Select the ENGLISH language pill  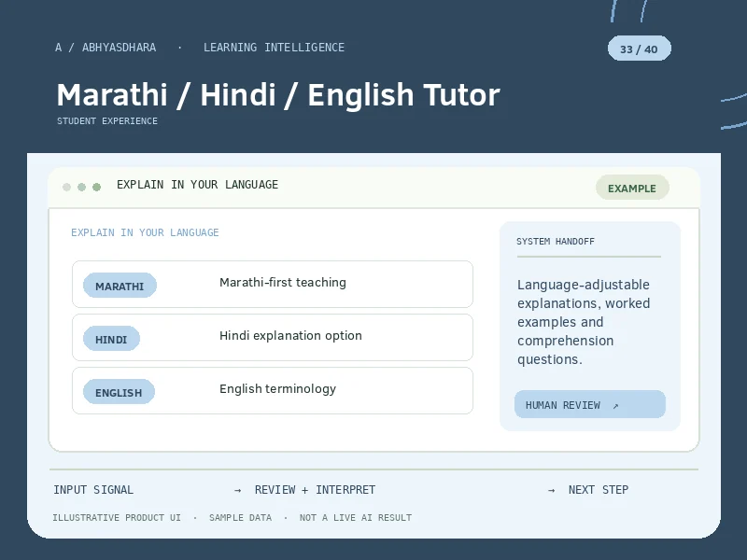[x=119, y=392]
